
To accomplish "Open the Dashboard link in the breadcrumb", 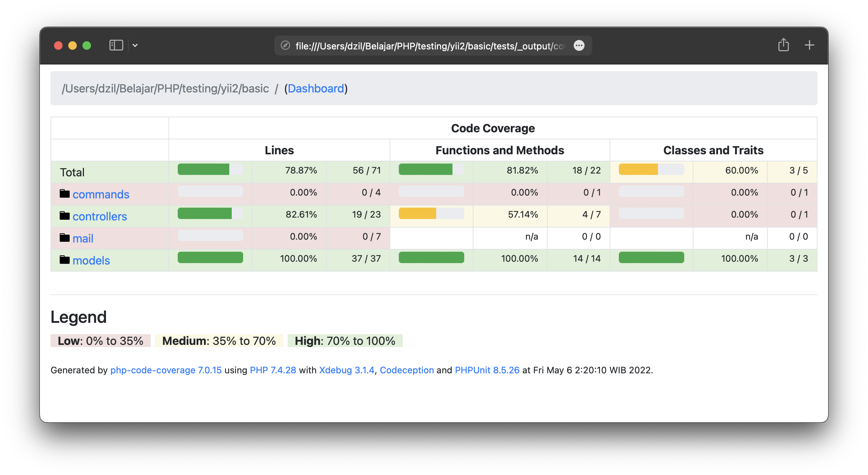I will (x=316, y=89).
